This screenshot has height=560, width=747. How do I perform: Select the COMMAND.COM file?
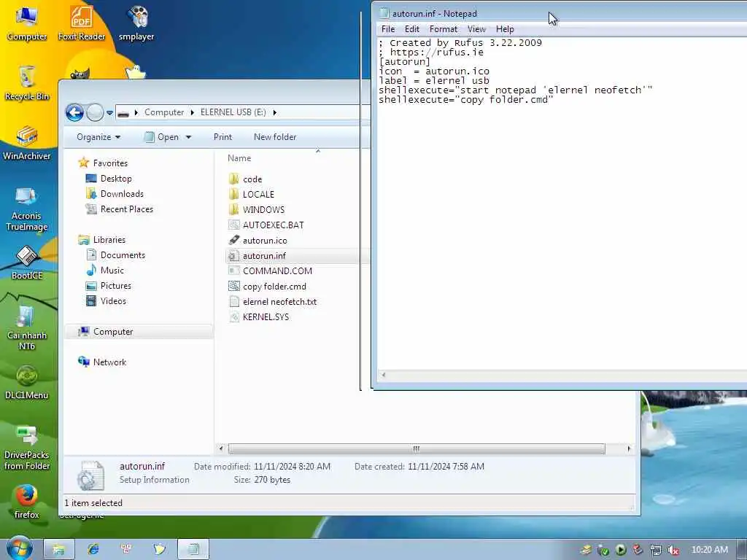277,271
